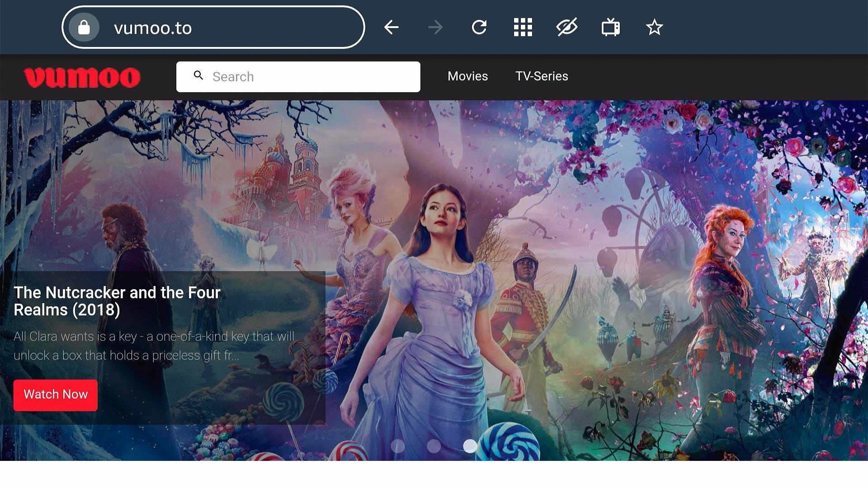Image resolution: width=868 pixels, height=488 pixels.
Task: Click the TV display icon in toolbar
Action: tap(610, 28)
